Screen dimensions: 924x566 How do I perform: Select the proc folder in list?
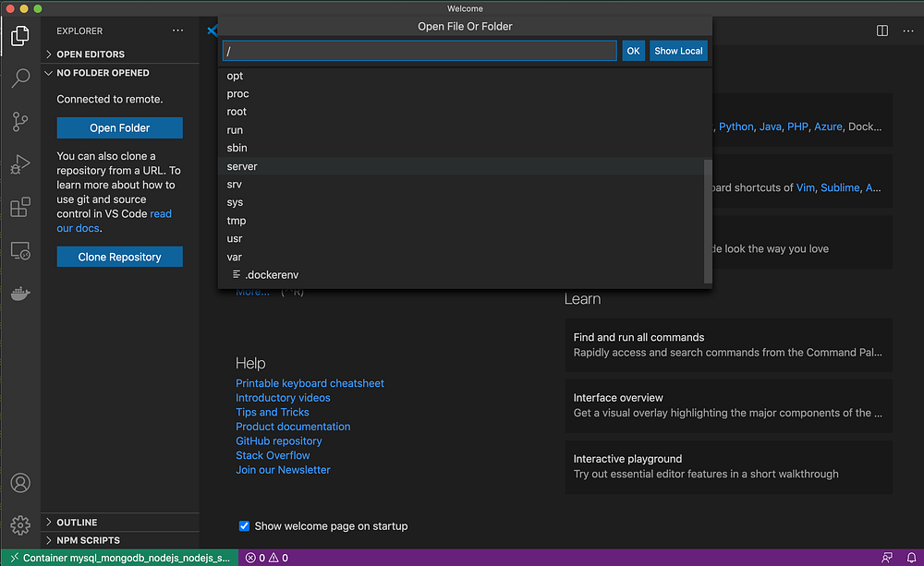[x=461, y=93]
